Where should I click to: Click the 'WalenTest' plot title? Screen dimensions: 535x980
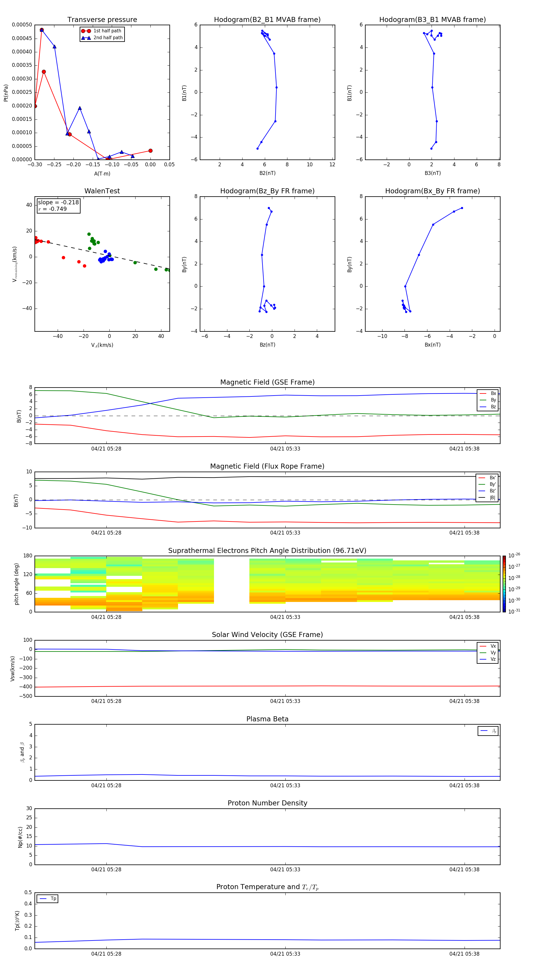coord(102,191)
